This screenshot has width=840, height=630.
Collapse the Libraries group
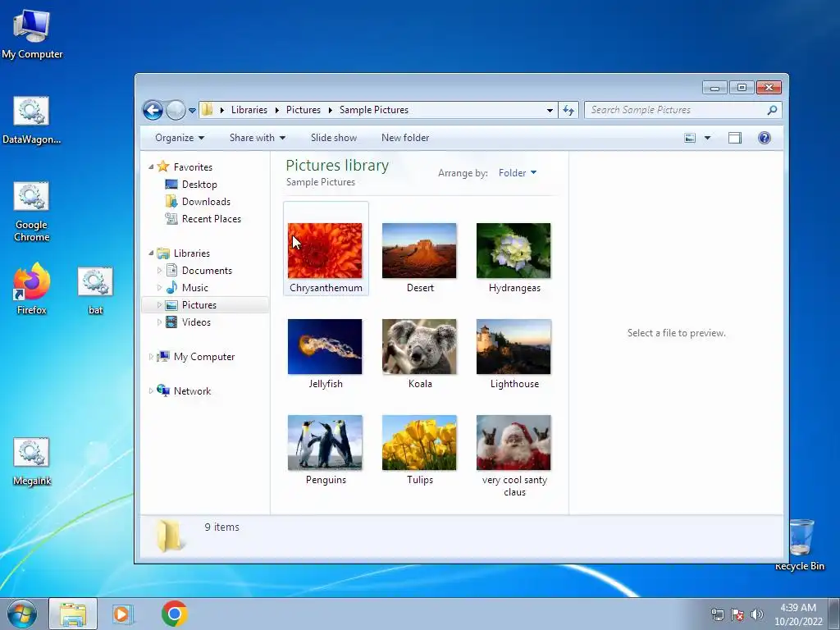151,253
